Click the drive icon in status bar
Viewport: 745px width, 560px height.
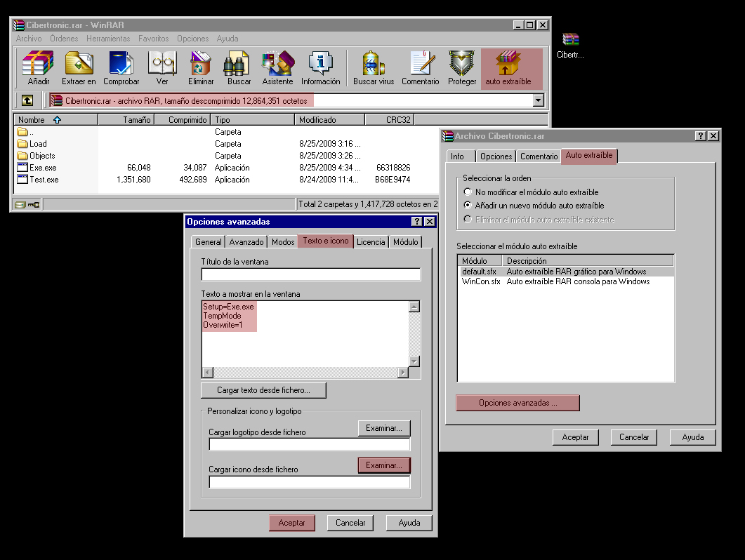(x=20, y=205)
